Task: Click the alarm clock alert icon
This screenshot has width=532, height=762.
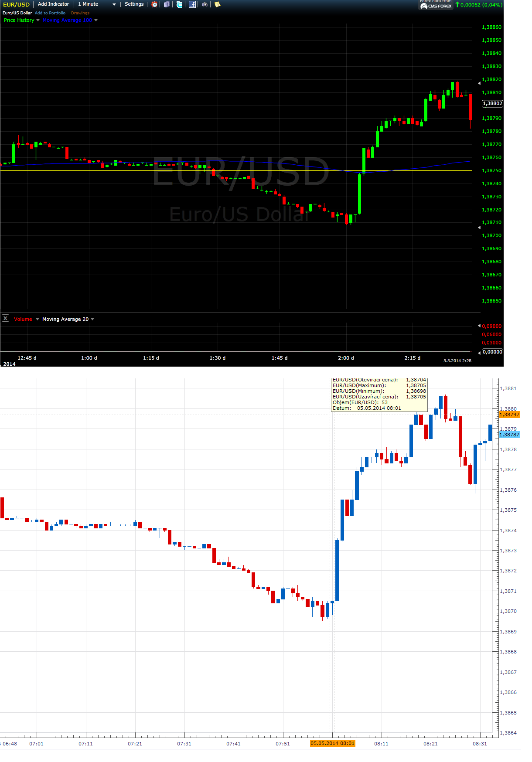Action: (x=154, y=4)
